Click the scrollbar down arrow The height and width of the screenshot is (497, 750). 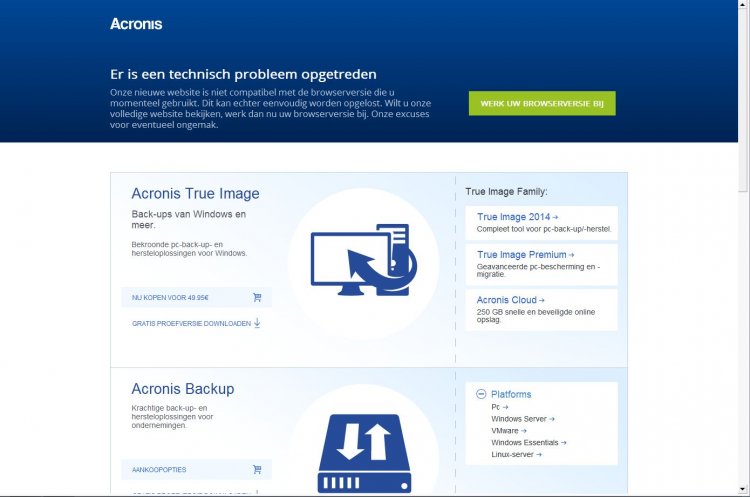(x=743, y=489)
